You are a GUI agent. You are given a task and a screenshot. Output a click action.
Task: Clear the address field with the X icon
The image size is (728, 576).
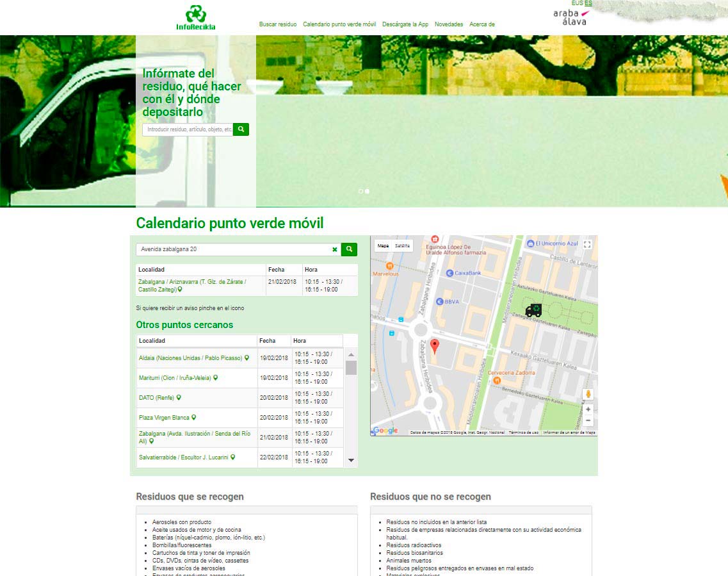pyautogui.click(x=335, y=249)
